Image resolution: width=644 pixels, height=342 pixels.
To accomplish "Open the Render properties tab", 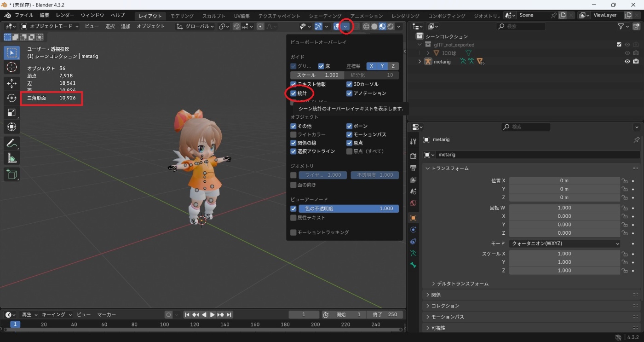I will tap(413, 156).
